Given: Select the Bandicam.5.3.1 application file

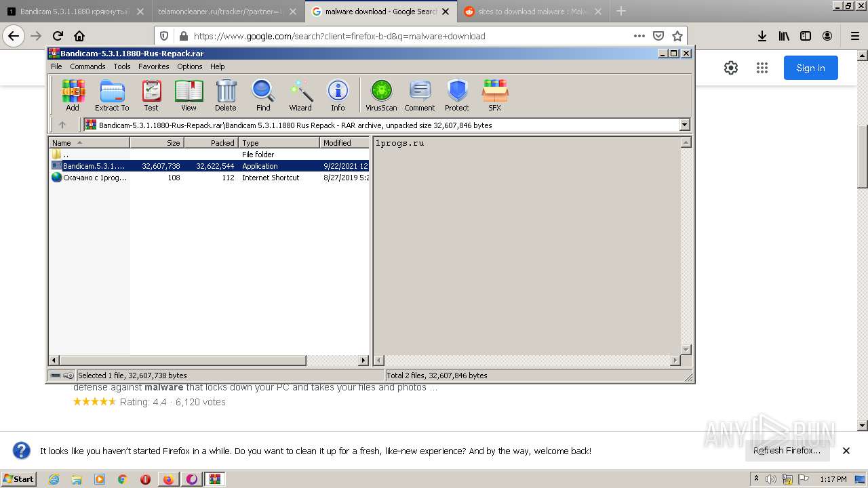Looking at the screenshot, I should click(x=209, y=166).
